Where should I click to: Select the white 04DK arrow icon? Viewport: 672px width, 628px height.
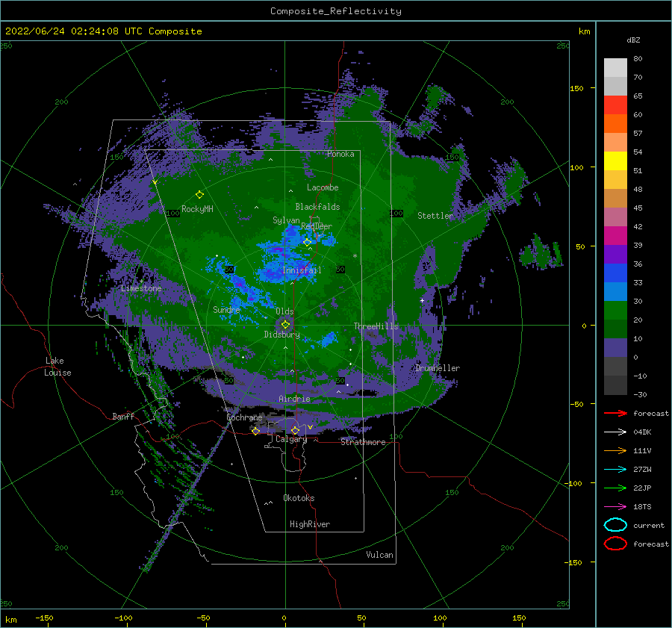(615, 432)
